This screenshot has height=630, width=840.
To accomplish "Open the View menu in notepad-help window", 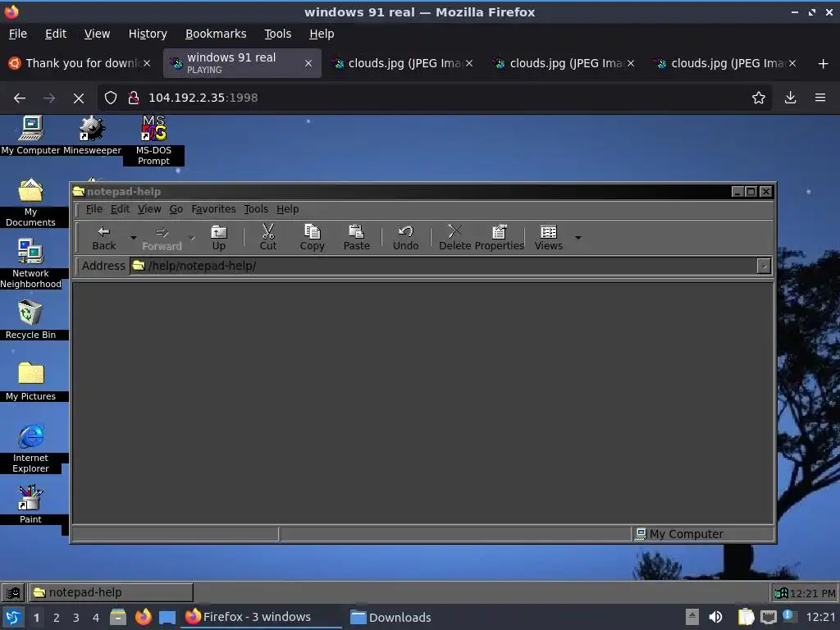I will pyautogui.click(x=149, y=209).
